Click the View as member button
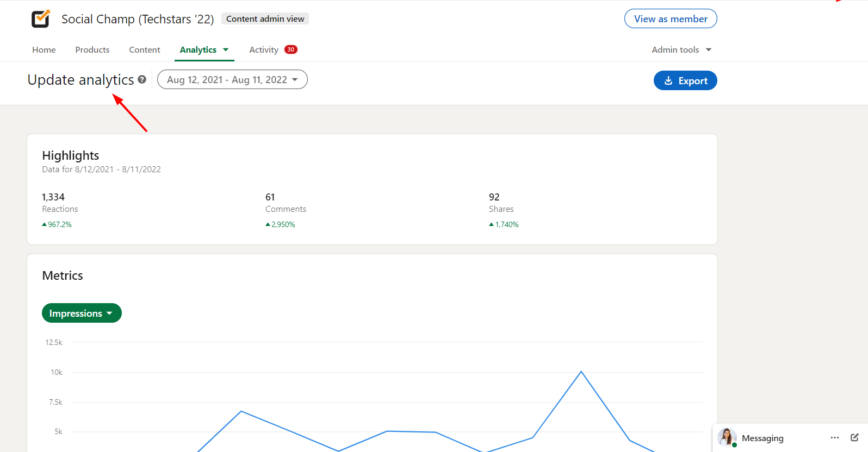The image size is (868, 452). coord(671,18)
